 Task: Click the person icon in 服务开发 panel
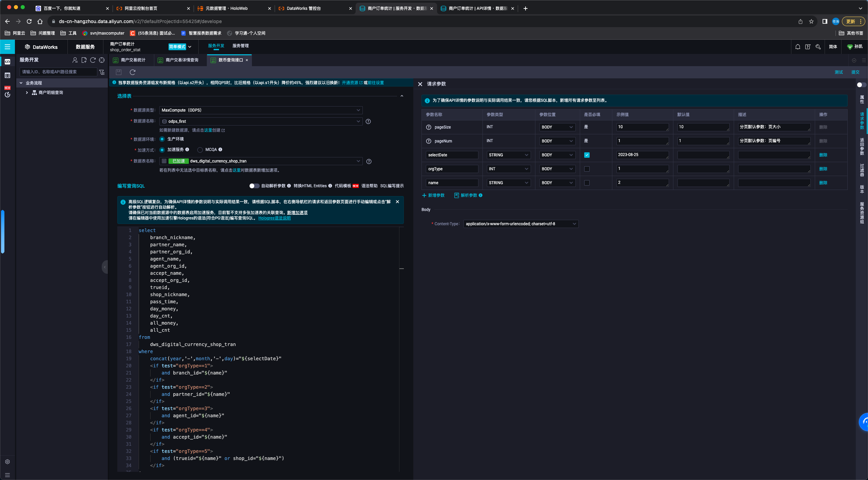[x=75, y=60]
